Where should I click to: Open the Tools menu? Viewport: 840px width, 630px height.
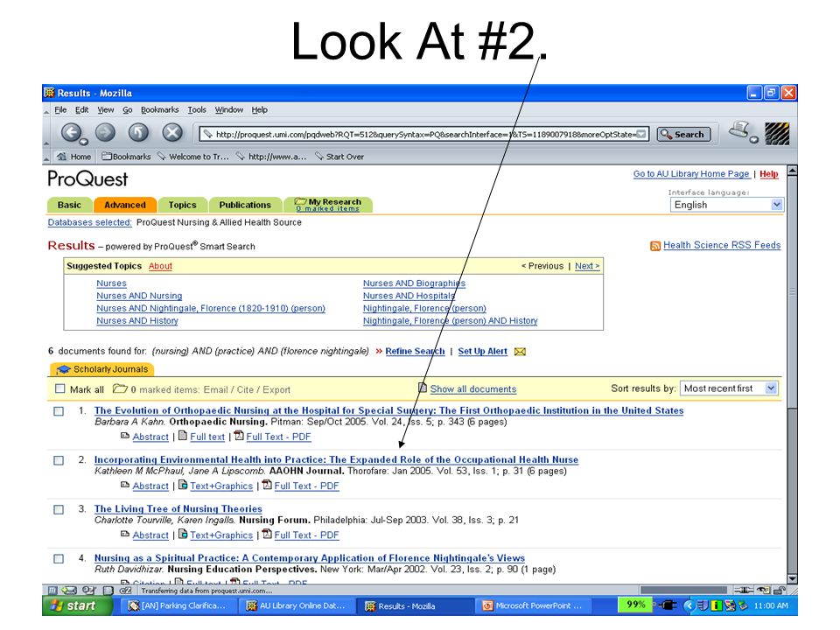pyautogui.click(x=197, y=110)
